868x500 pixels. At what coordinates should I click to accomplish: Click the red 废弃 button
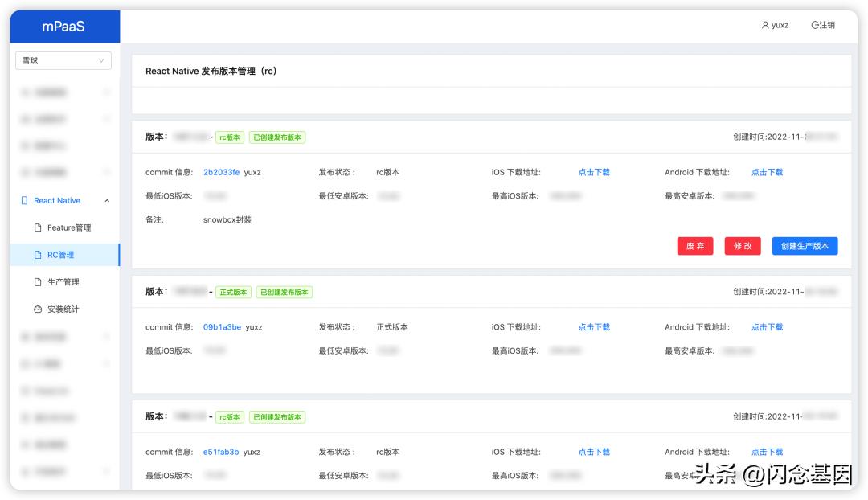pyautogui.click(x=695, y=246)
